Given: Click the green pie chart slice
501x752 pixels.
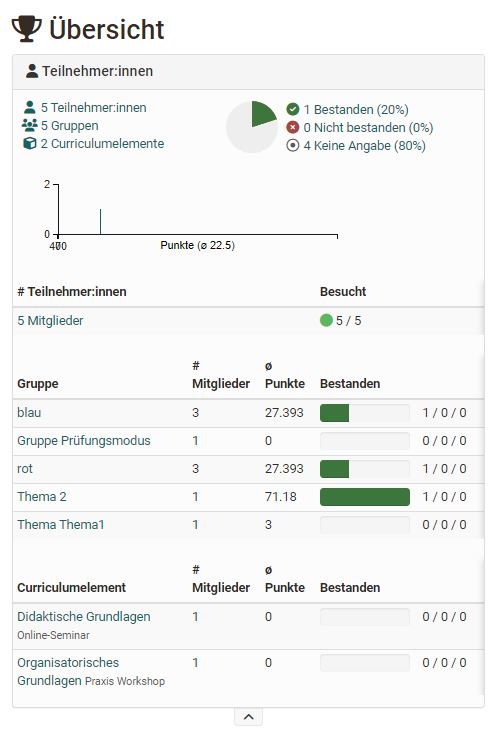Looking at the screenshot, I should tap(262, 114).
